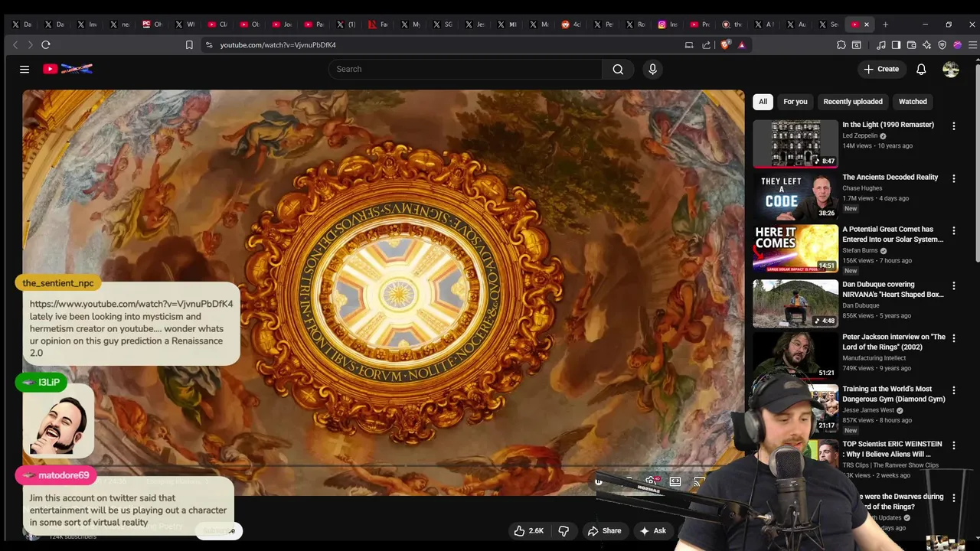Share this page via the address bar share icon
This screenshot has width=980, height=551.
click(706, 45)
